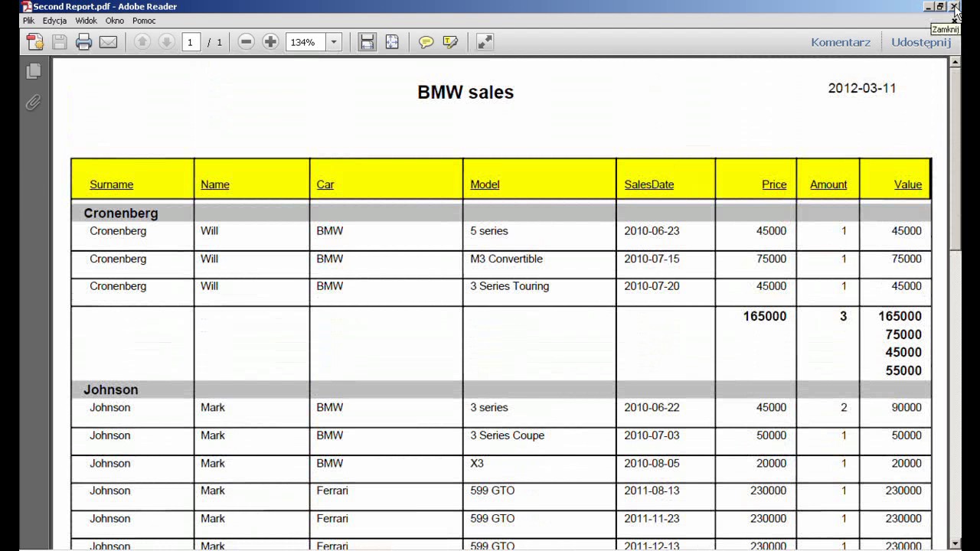Click the Adobe PDF title bar icon
This screenshot has height=551, width=980.
tap(27, 6)
